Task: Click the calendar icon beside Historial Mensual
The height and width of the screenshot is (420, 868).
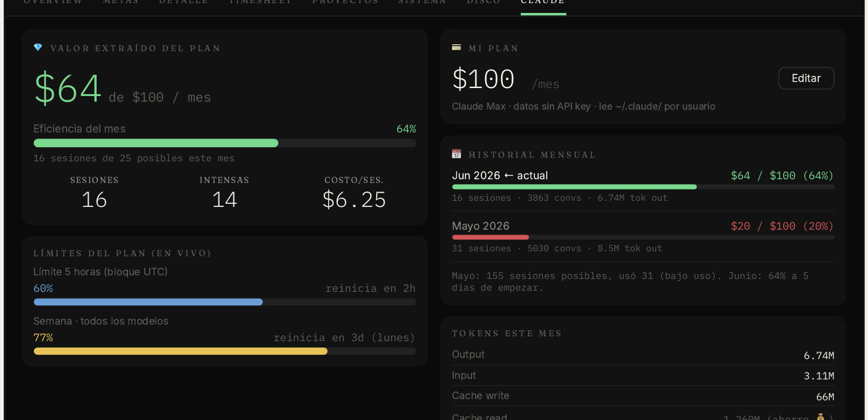Action: (x=456, y=154)
